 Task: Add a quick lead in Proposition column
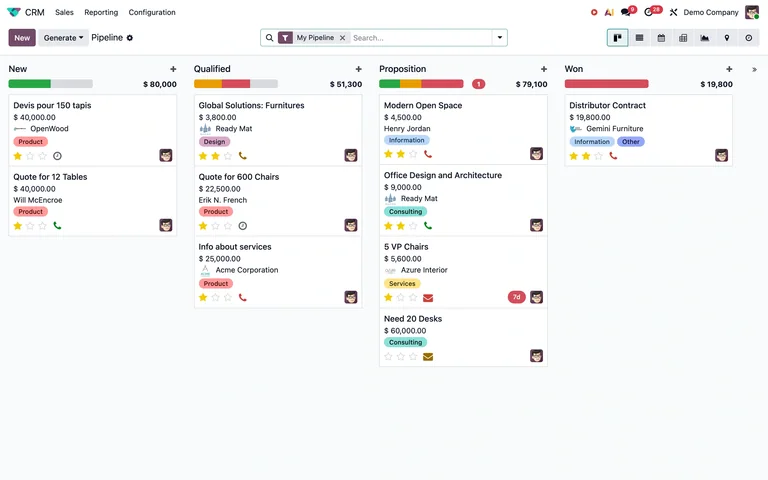pyautogui.click(x=544, y=69)
